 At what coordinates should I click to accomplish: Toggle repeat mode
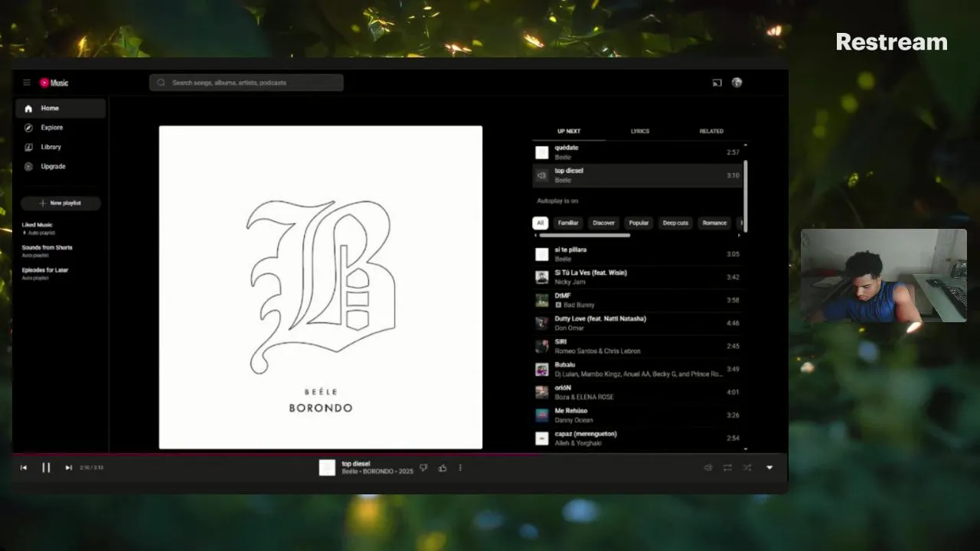click(x=727, y=468)
